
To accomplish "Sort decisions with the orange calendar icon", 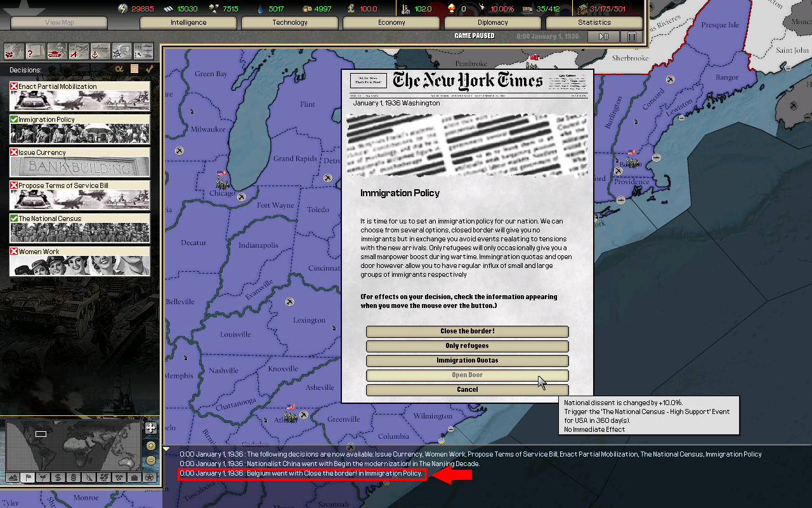I will pos(134,69).
